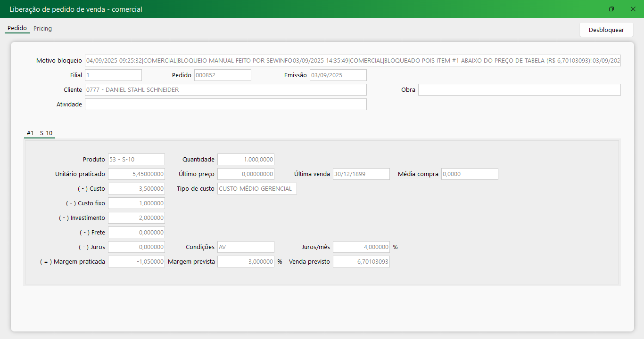Focus the Condições field

click(x=246, y=247)
